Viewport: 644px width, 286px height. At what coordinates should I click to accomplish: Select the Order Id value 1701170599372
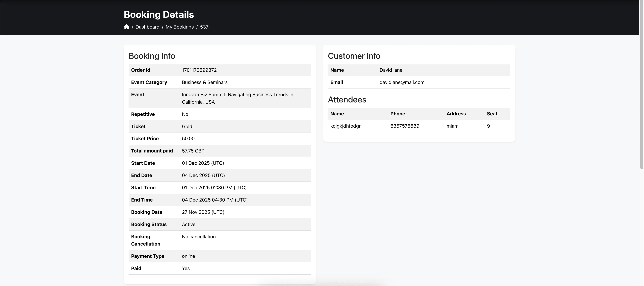199,70
